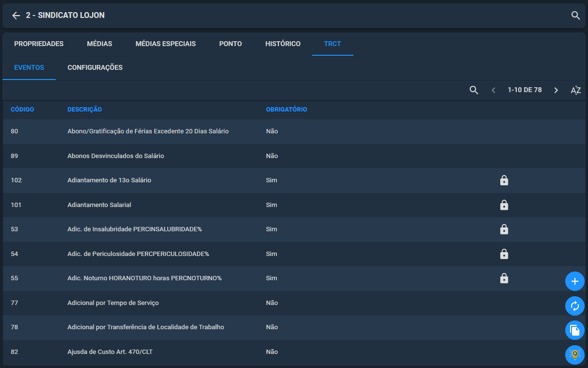Image resolution: width=588 pixels, height=368 pixels.
Task: Click code 54 in the Código column
Action: coord(15,254)
